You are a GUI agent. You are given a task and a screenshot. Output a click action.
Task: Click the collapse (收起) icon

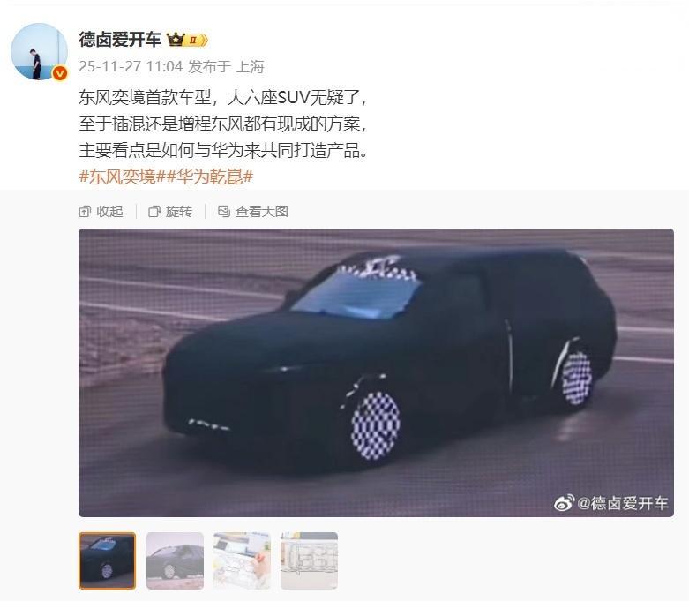(x=85, y=212)
